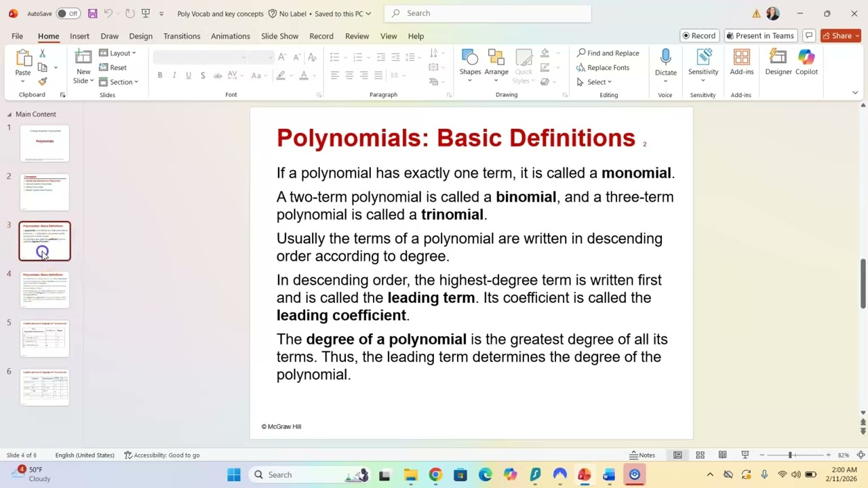868x488 pixels.
Task: Open the Add-ins icon
Action: 741,58
